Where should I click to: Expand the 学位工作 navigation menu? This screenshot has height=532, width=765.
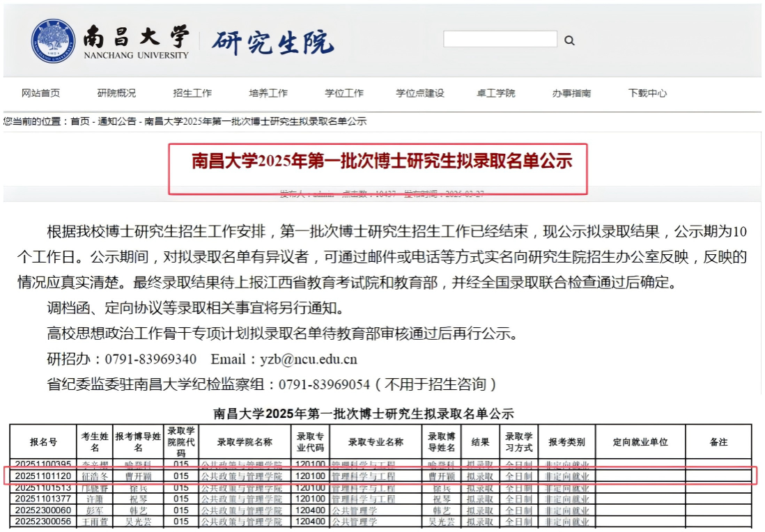[344, 93]
